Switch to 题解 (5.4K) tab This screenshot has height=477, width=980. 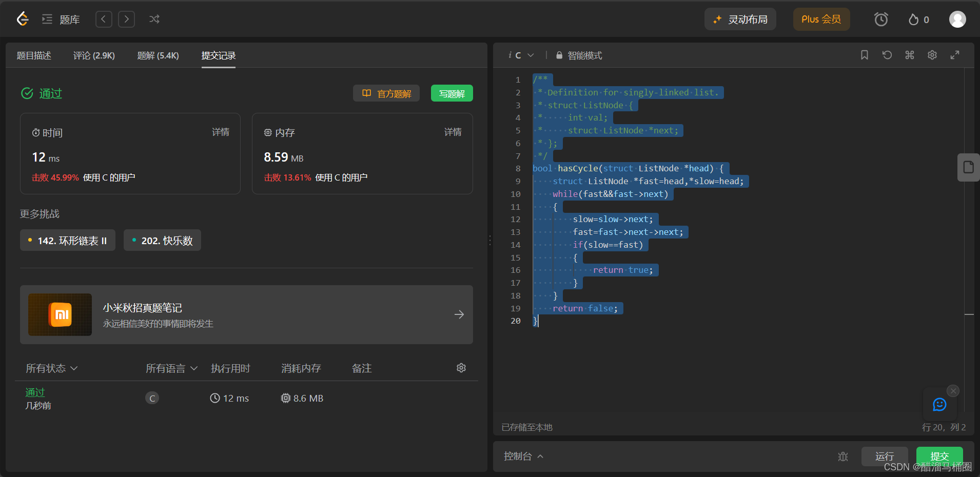tap(158, 55)
